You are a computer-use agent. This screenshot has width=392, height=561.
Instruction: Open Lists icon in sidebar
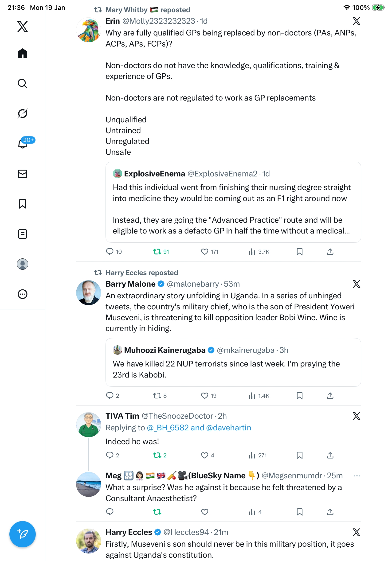click(22, 234)
